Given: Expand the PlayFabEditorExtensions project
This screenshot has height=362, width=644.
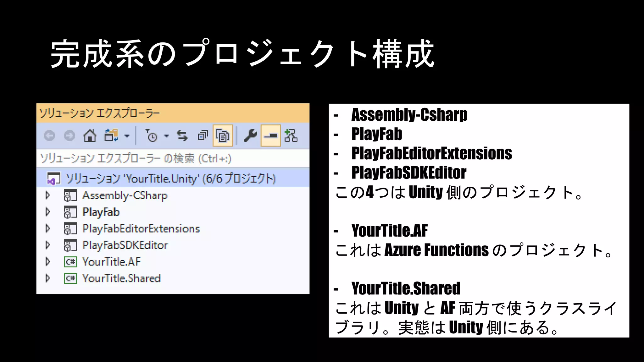Looking at the screenshot, I should (x=48, y=228).
